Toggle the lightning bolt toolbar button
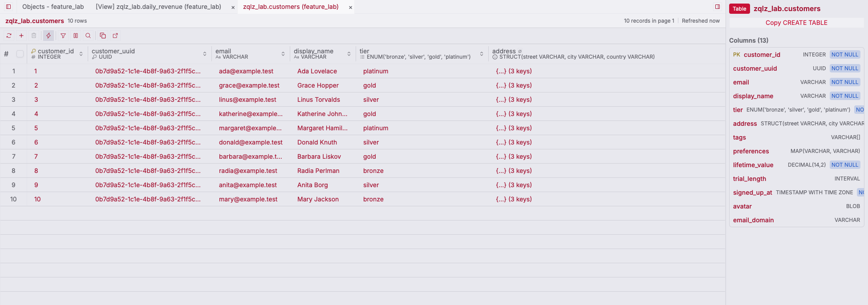This screenshot has height=305, width=868. [x=49, y=36]
